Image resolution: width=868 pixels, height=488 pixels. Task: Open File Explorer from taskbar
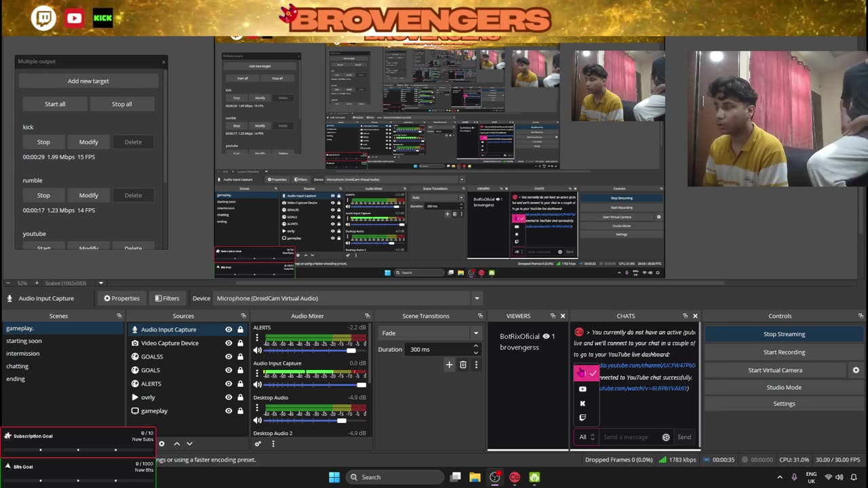(x=475, y=477)
